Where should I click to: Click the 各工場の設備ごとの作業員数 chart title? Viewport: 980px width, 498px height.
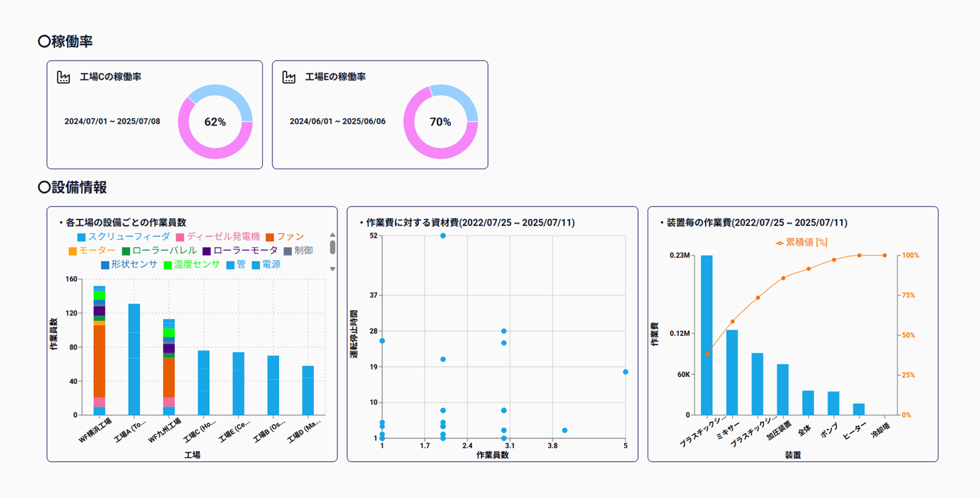pos(122,223)
